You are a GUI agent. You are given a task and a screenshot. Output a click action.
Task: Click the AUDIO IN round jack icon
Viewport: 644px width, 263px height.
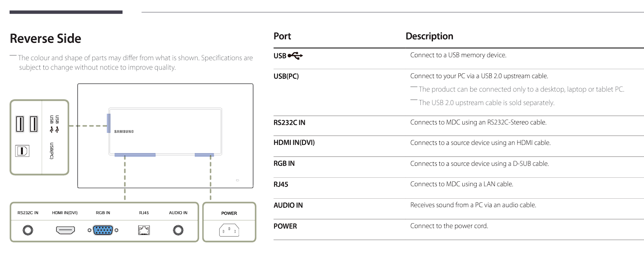(x=178, y=230)
